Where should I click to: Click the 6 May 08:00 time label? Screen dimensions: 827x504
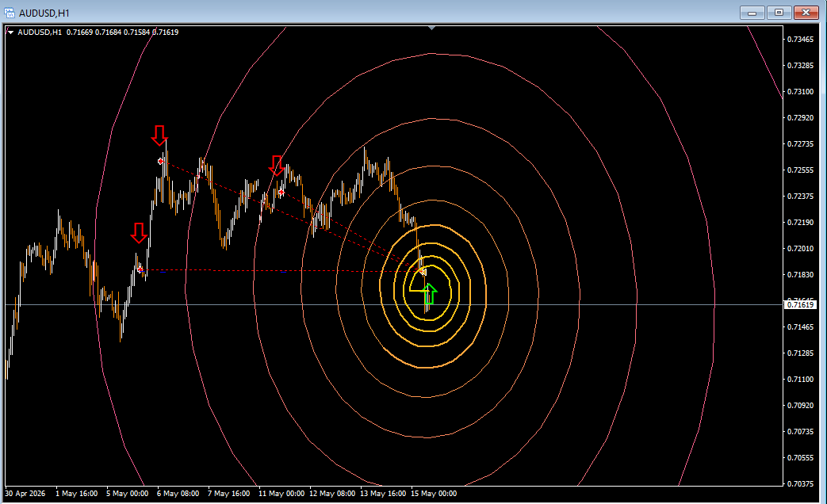[x=178, y=494]
